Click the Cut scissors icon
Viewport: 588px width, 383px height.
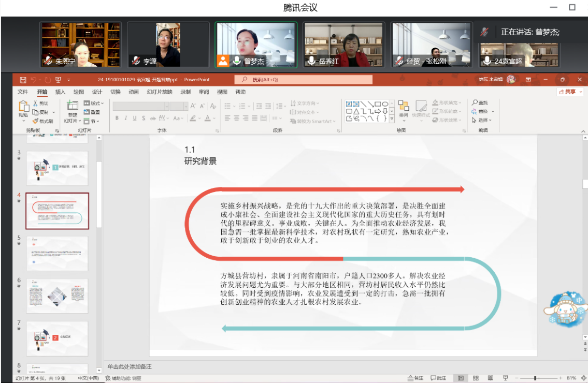pyautogui.click(x=36, y=103)
